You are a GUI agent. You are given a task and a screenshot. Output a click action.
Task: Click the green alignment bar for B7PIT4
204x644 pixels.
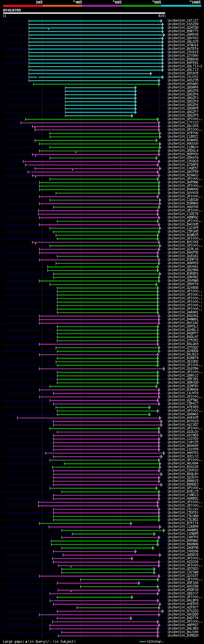[86, 523]
